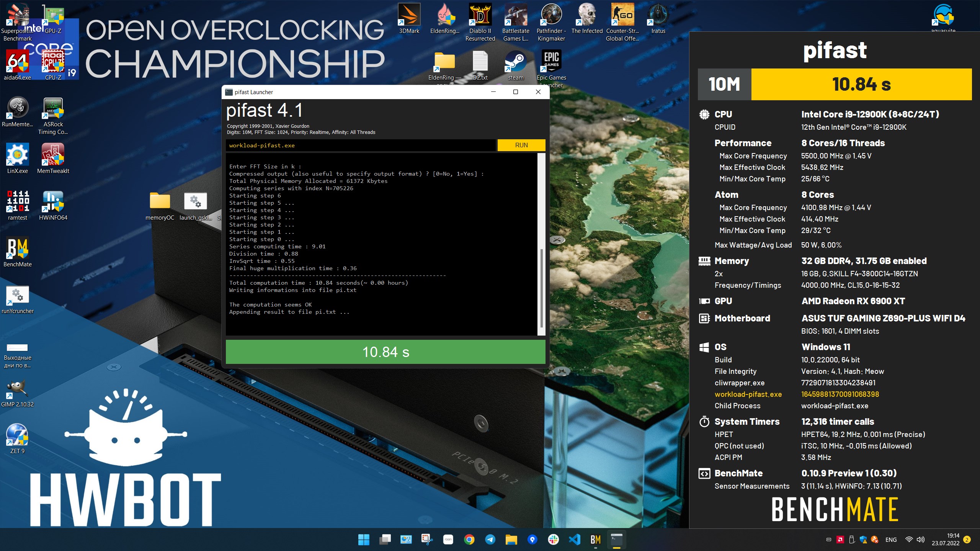Open the aquasuite desktop icon

click(x=943, y=17)
